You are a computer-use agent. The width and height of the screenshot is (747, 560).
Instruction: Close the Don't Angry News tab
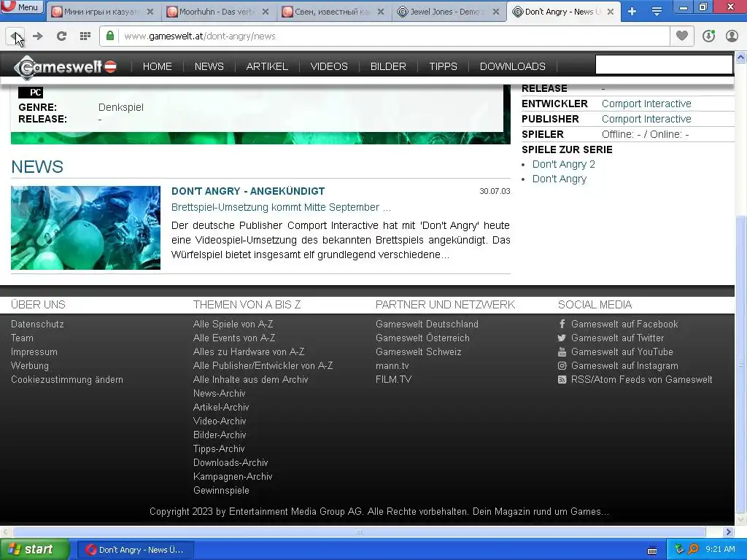tap(611, 12)
